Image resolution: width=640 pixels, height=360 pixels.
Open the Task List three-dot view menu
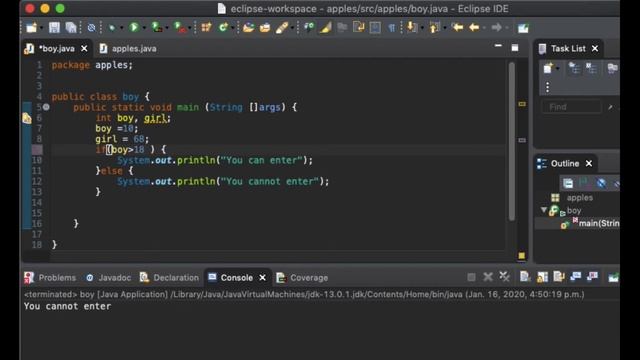[x=548, y=87]
